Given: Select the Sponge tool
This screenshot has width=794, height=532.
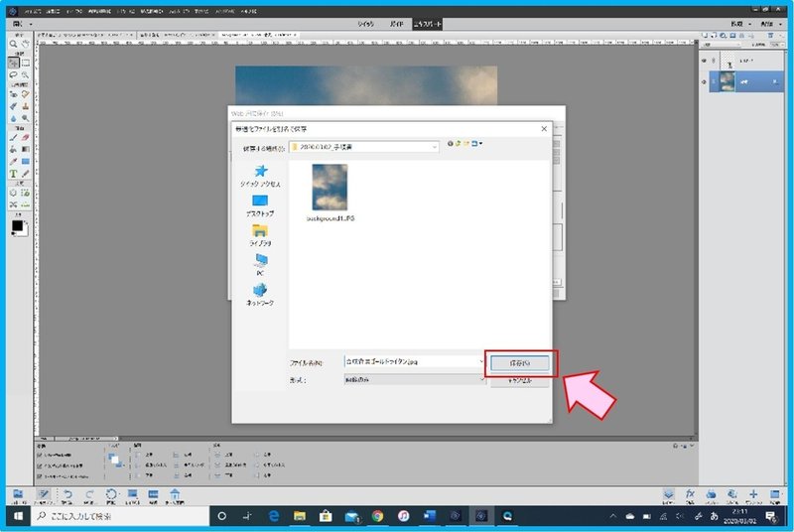Looking at the screenshot, I should (x=26, y=118).
